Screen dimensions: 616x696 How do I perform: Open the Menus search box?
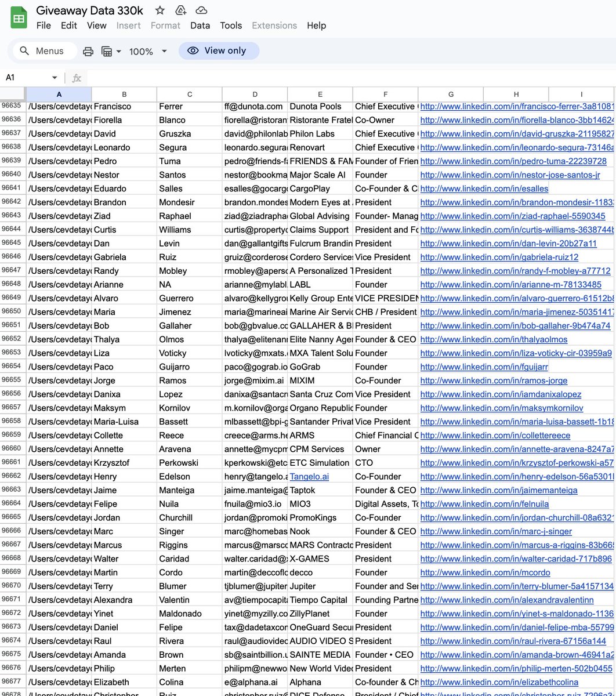pyautogui.click(x=44, y=51)
